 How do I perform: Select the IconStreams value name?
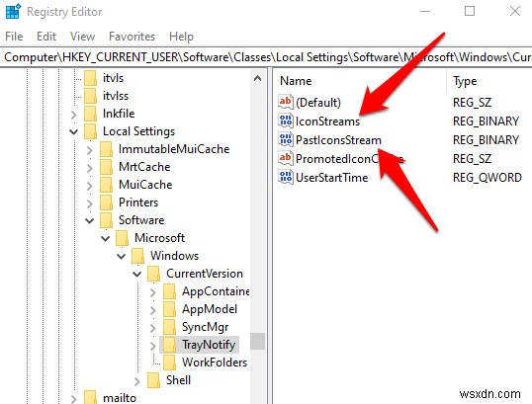pyautogui.click(x=327, y=121)
